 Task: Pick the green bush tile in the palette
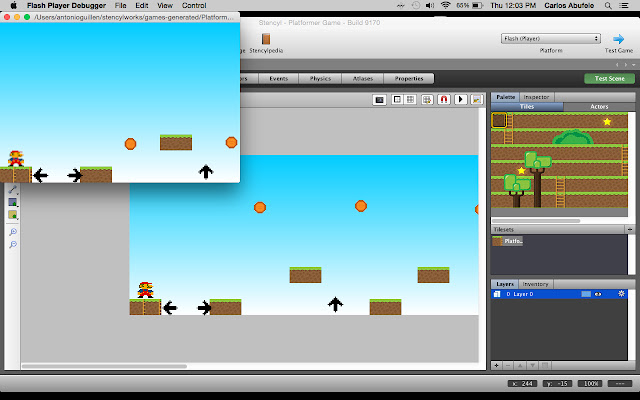click(573, 137)
